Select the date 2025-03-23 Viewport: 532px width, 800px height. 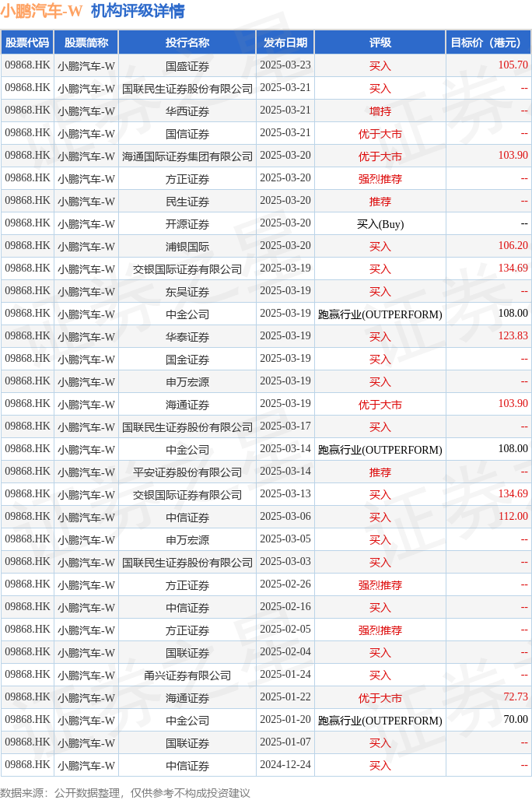coord(285,65)
